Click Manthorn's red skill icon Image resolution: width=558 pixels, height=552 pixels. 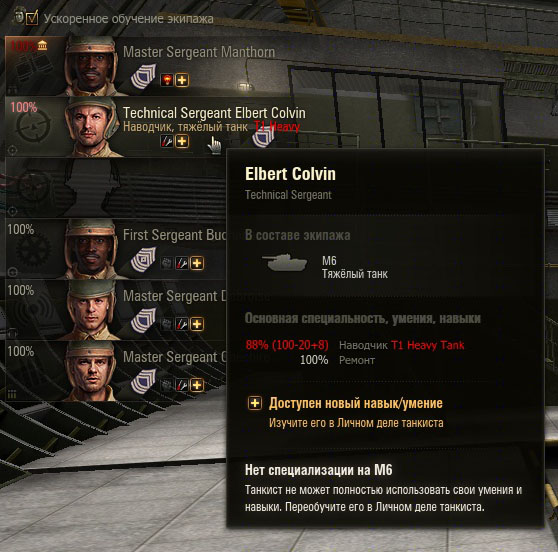tap(167, 80)
